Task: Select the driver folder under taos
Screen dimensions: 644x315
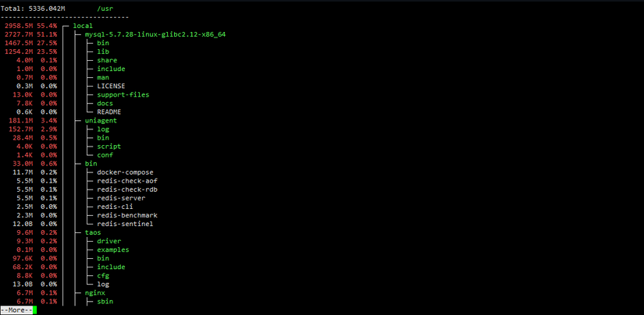Action: (x=109, y=241)
